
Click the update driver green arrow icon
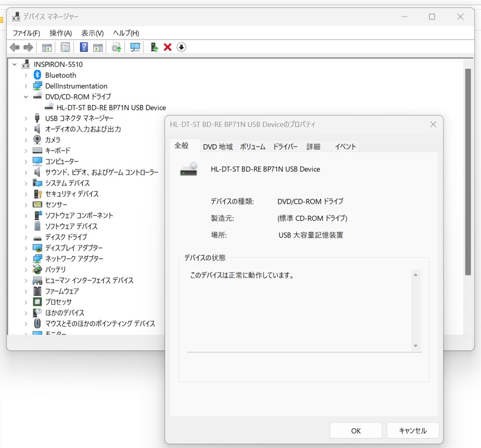(154, 47)
